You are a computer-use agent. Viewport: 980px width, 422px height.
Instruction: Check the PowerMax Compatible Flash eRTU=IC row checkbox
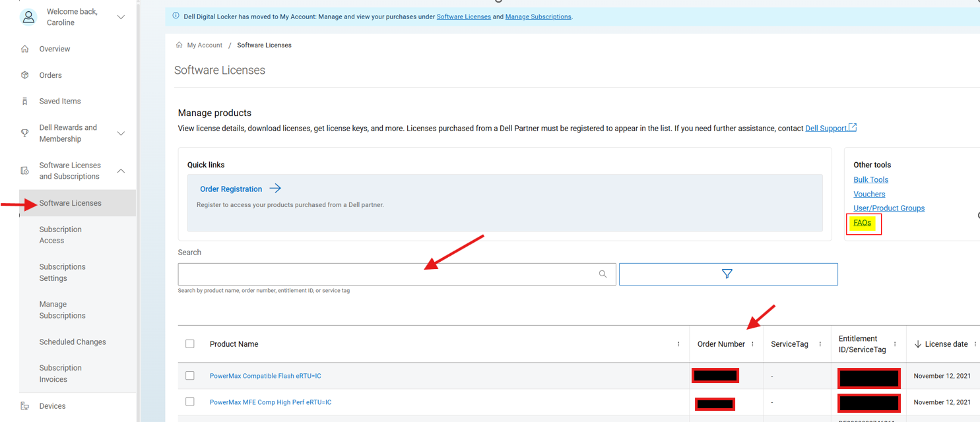[x=190, y=375]
